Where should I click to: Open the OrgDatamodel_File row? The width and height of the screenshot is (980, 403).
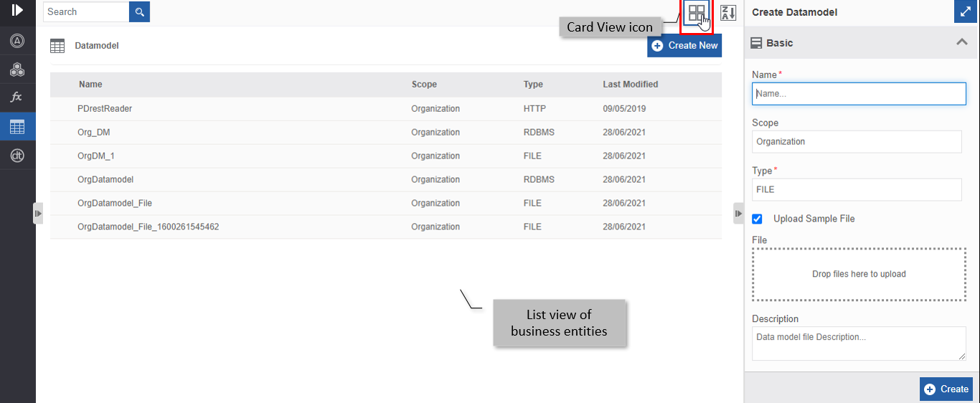point(386,204)
